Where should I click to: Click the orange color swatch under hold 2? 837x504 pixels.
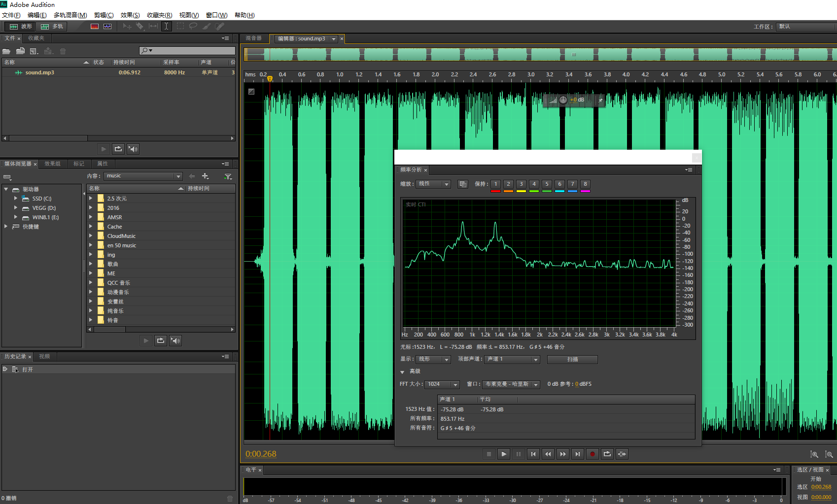(x=509, y=191)
